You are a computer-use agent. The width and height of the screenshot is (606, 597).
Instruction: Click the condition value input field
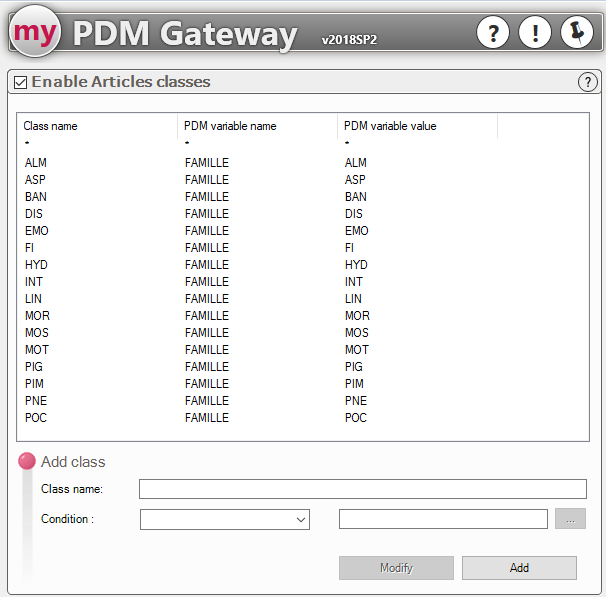coord(443,519)
